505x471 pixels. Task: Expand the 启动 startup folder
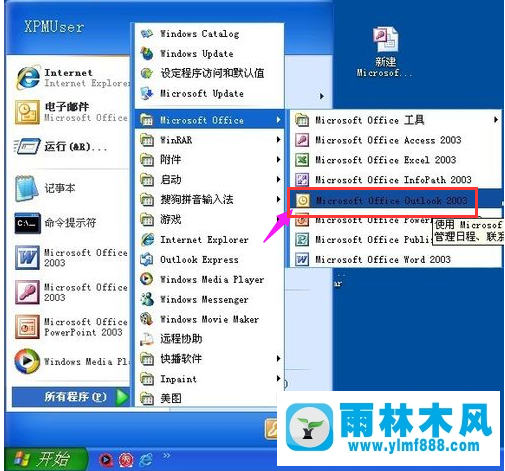coord(209,180)
